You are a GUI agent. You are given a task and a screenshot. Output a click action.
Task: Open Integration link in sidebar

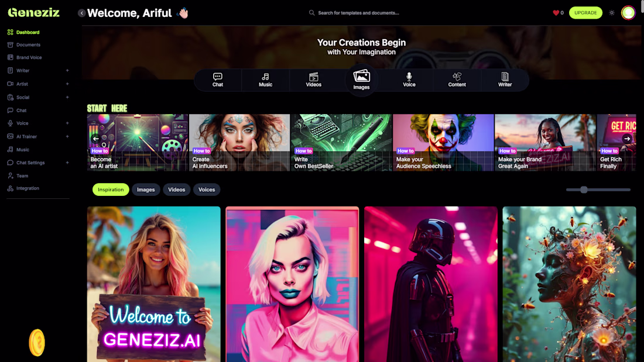28,188
